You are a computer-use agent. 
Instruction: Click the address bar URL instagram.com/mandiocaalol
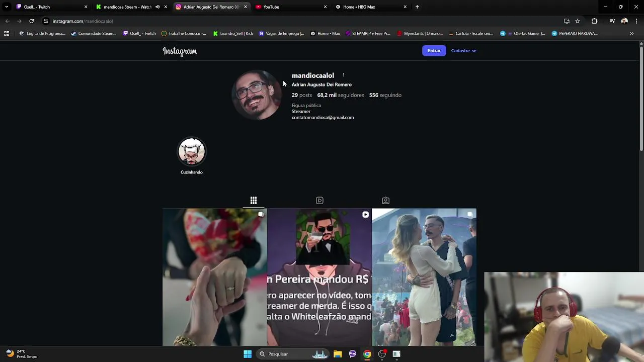tap(83, 21)
